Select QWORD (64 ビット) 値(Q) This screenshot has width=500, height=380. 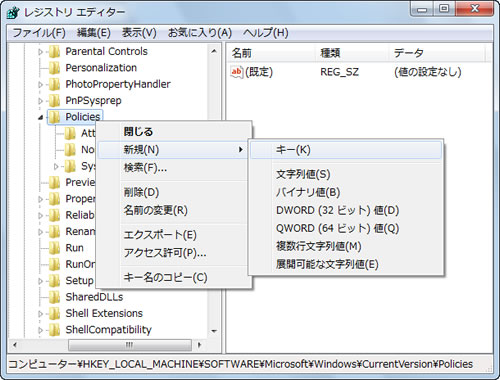tap(346, 228)
